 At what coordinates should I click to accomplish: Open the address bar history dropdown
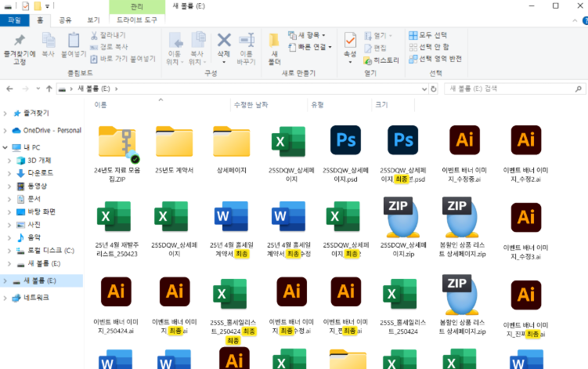(x=424, y=89)
